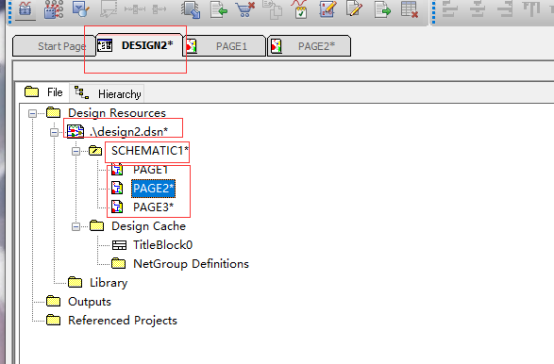This screenshot has width=554, height=364.
Task: Open the PAGE1 document tab
Action: point(225,46)
